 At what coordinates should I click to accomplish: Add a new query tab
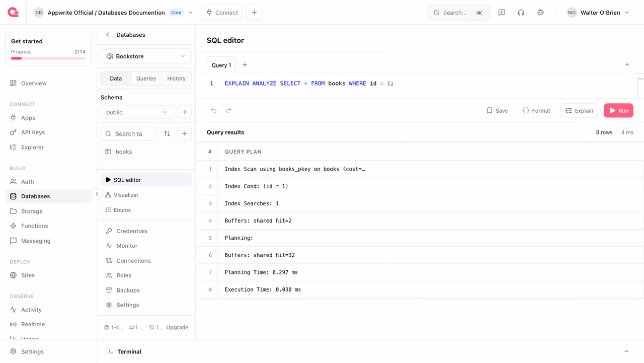point(245,65)
